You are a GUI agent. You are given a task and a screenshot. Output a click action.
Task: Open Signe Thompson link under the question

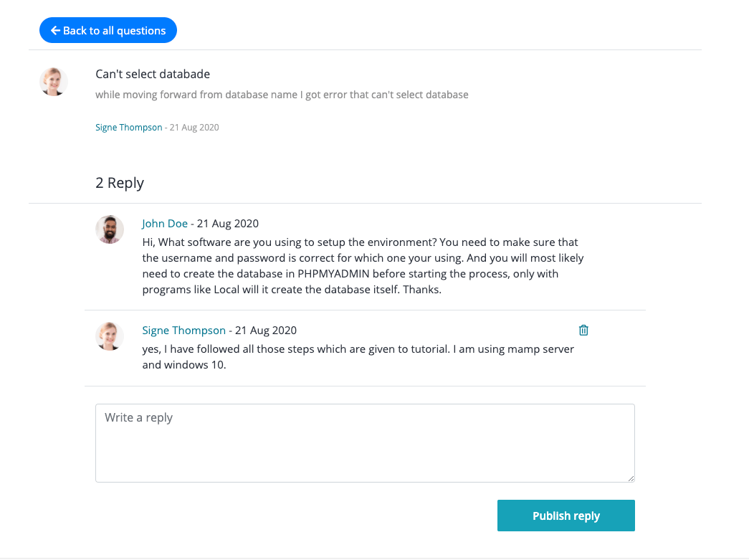pyautogui.click(x=129, y=128)
